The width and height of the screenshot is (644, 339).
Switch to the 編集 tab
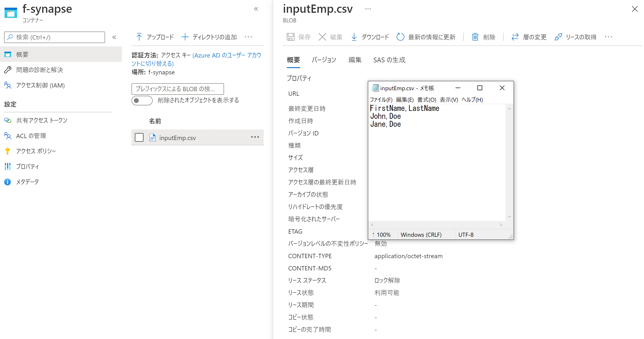(x=355, y=60)
